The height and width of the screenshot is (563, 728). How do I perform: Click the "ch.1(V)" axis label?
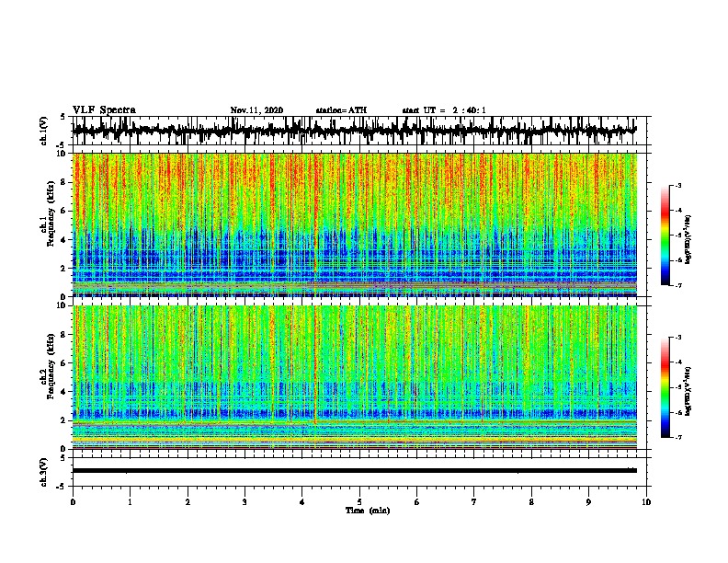click(44, 132)
